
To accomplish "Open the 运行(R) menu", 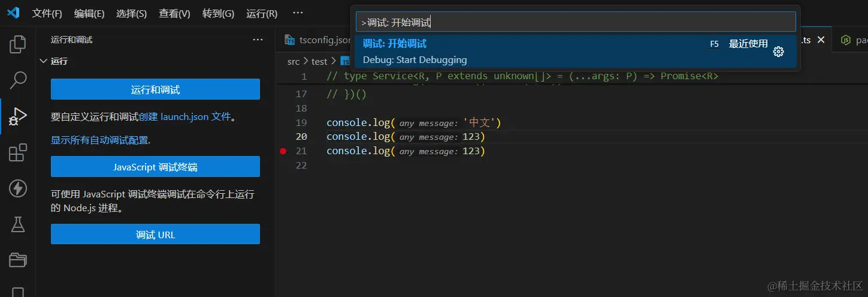I will pyautogui.click(x=262, y=13).
